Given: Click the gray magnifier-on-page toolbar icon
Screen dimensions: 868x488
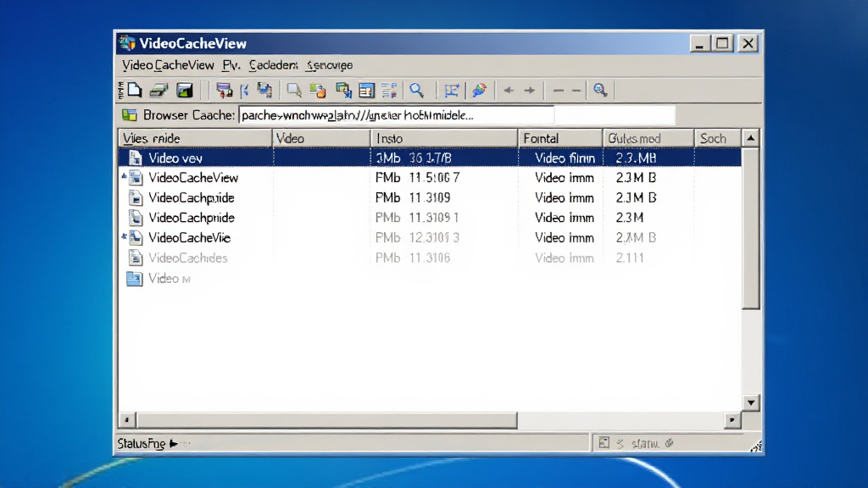Looking at the screenshot, I should pyautogui.click(x=294, y=90).
